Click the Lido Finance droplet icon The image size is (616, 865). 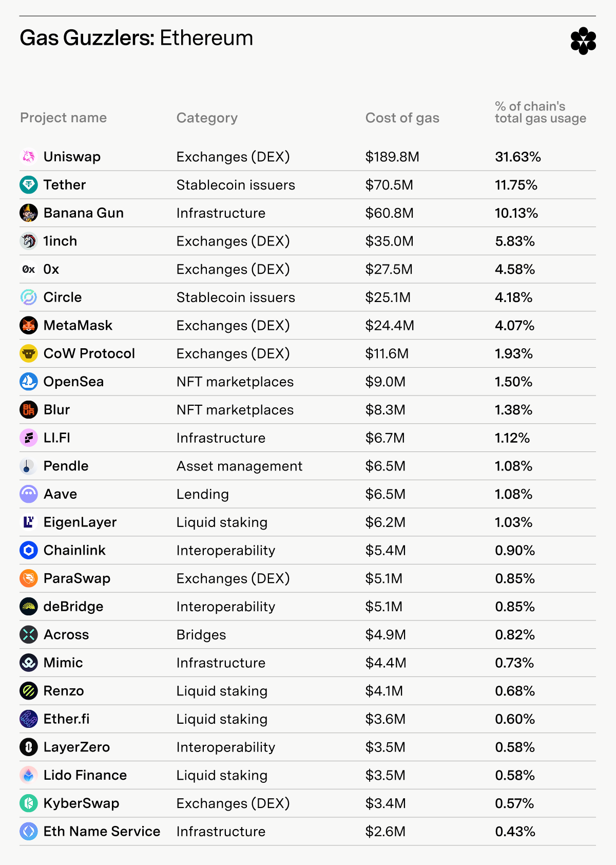point(29,775)
